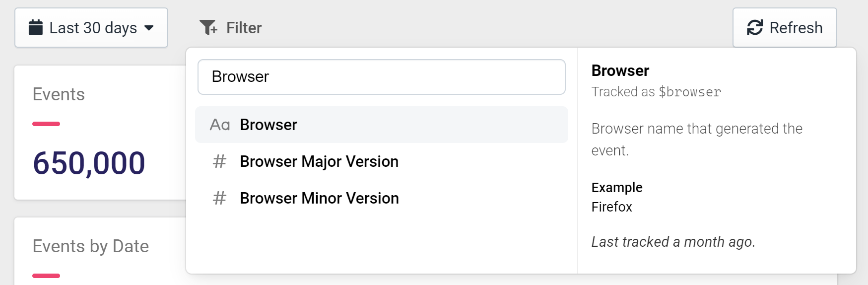Screen dimensions: 868x285
Task: Select the Browser property option
Action: coord(382,125)
